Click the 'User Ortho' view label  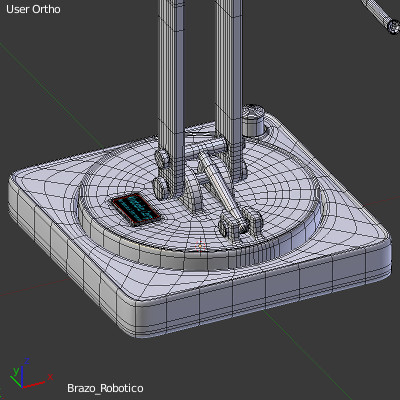click(x=33, y=9)
